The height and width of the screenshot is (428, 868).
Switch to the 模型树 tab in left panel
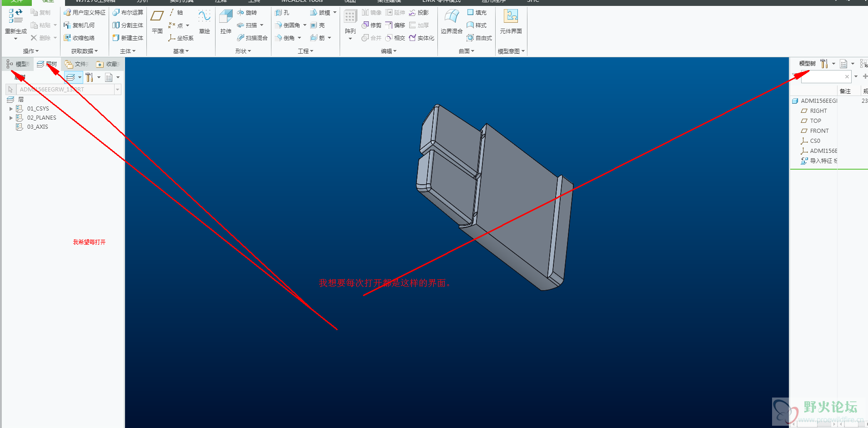click(18, 64)
